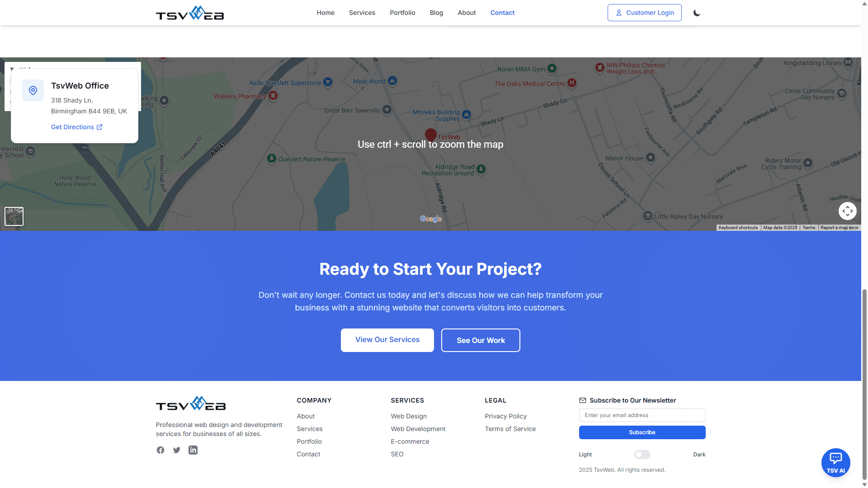Viewport: 868px width, 488px height.
Task: Click View Our Services button
Action: pos(387,340)
